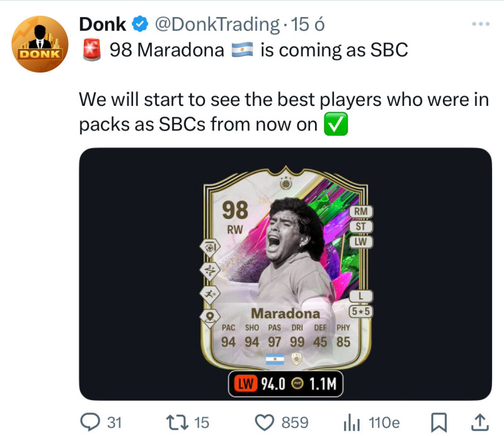The width and height of the screenshot is (504, 436).
Task: Open the tweet view analytics icon
Action: click(352, 423)
